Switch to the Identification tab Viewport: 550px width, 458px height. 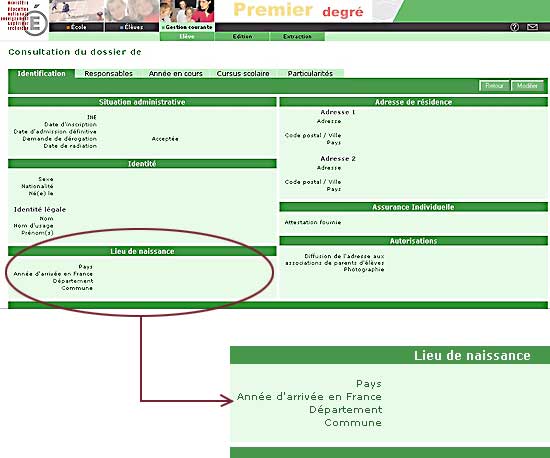(41, 74)
